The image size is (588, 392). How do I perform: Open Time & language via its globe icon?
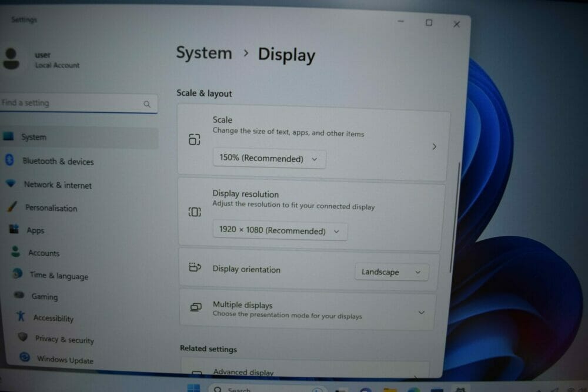[x=17, y=273]
